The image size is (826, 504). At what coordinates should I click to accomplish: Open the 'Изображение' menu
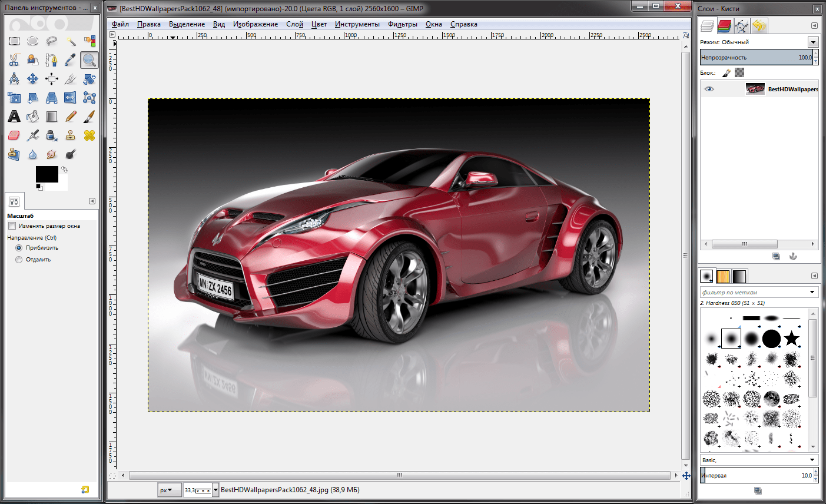pos(255,24)
